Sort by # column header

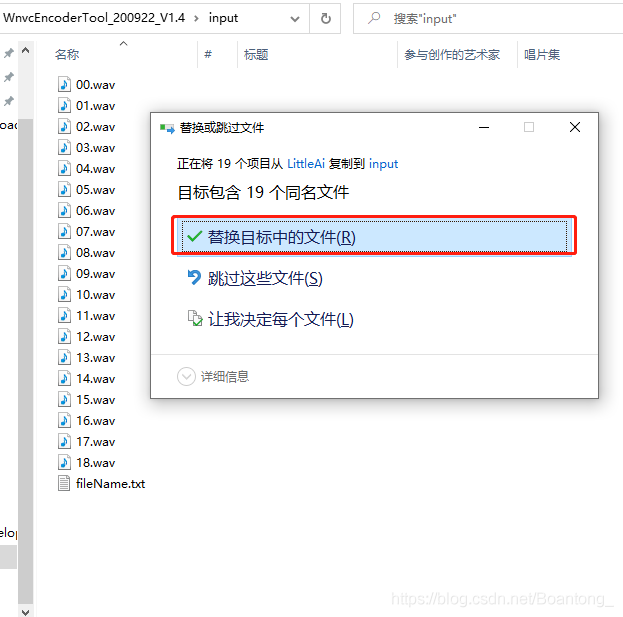click(x=208, y=54)
